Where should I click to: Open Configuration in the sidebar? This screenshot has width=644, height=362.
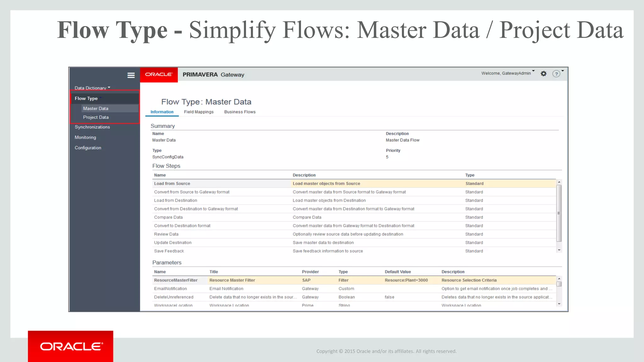pyautogui.click(x=88, y=148)
